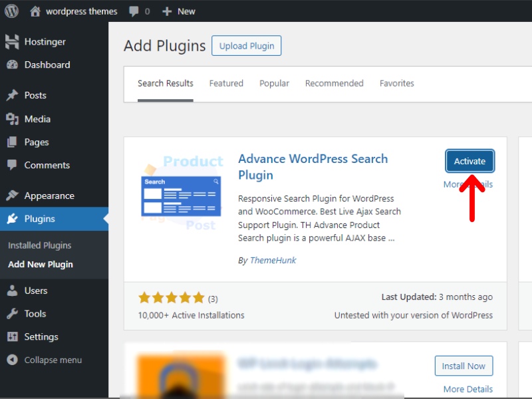Viewport: 532px width, 399px height.
Task: Open More Details for the second plugin
Action: pos(468,389)
